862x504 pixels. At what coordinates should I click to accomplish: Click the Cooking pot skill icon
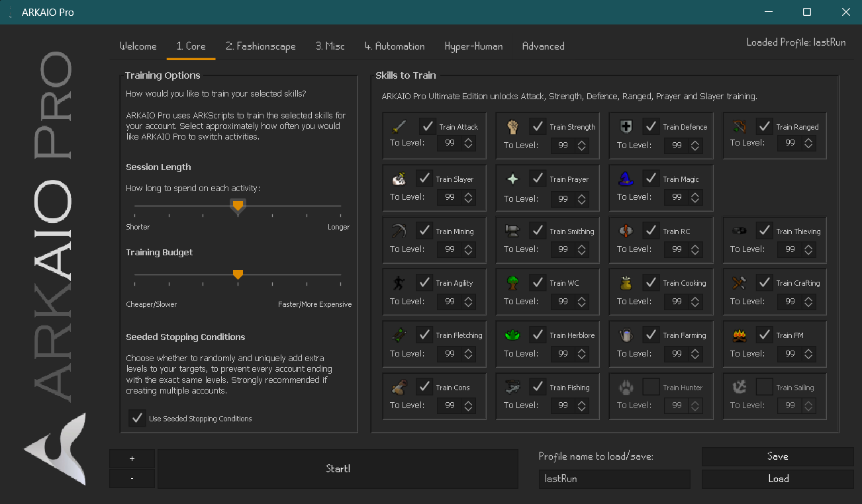tap(626, 282)
